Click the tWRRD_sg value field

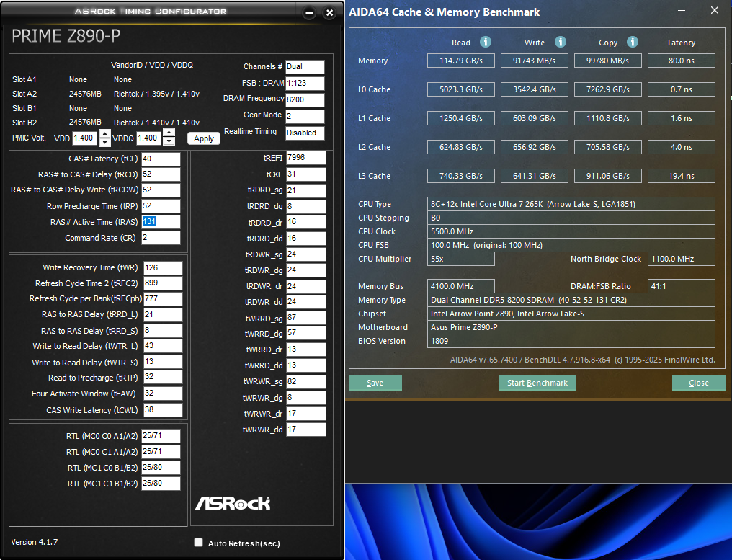point(305,318)
